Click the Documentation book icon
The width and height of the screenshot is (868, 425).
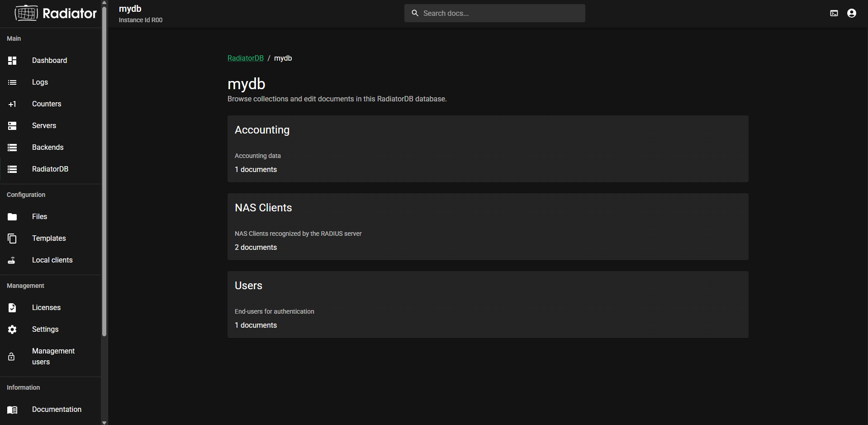pyautogui.click(x=12, y=410)
